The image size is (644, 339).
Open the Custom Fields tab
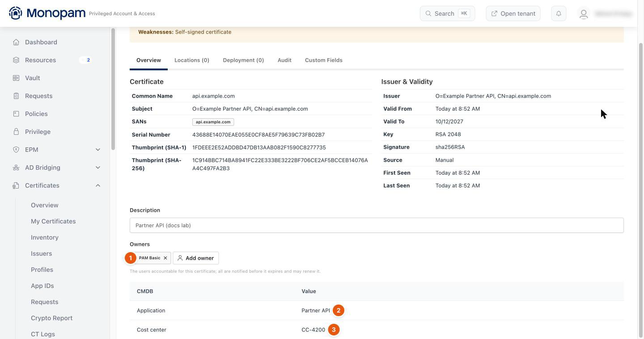(324, 60)
